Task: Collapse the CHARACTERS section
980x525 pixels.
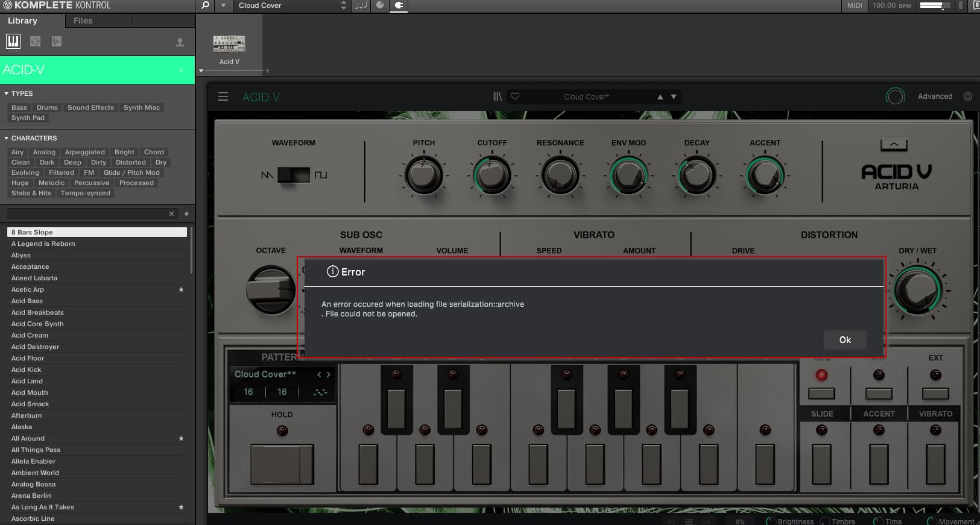Action: (6, 138)
